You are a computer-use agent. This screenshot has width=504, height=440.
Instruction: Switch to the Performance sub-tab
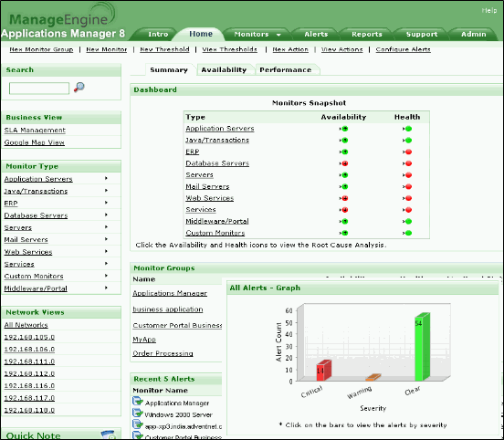click(x=286, y=69)
